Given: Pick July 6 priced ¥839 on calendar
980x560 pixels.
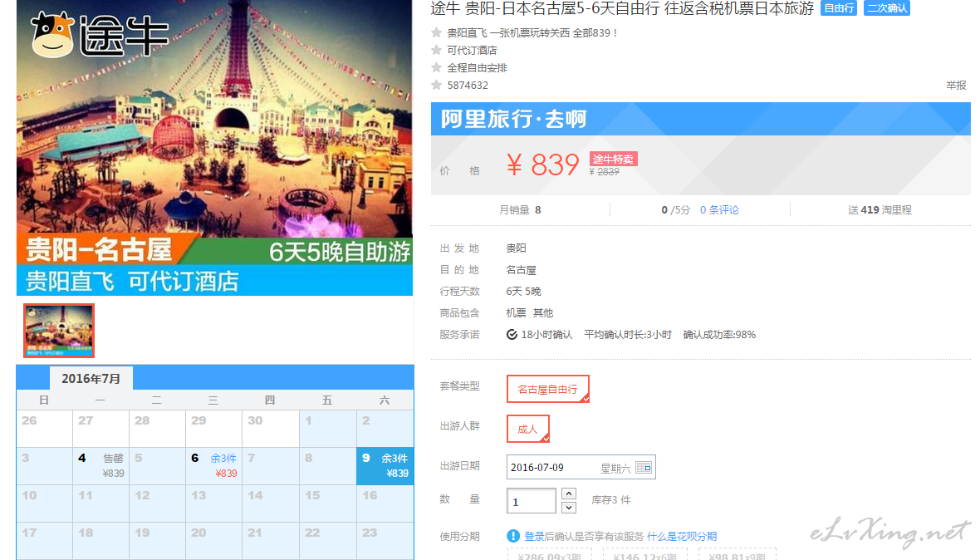Looking at the screenshot, I should [x=213, y=465].
